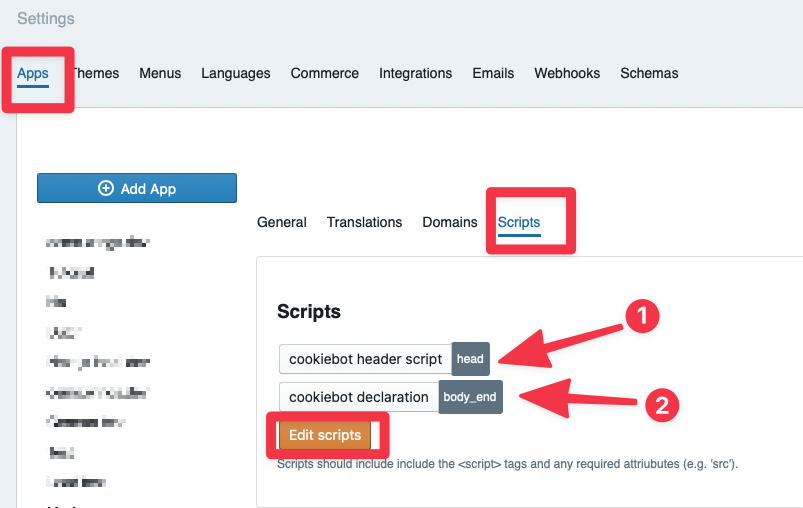Select the Commerce tab

324,73
